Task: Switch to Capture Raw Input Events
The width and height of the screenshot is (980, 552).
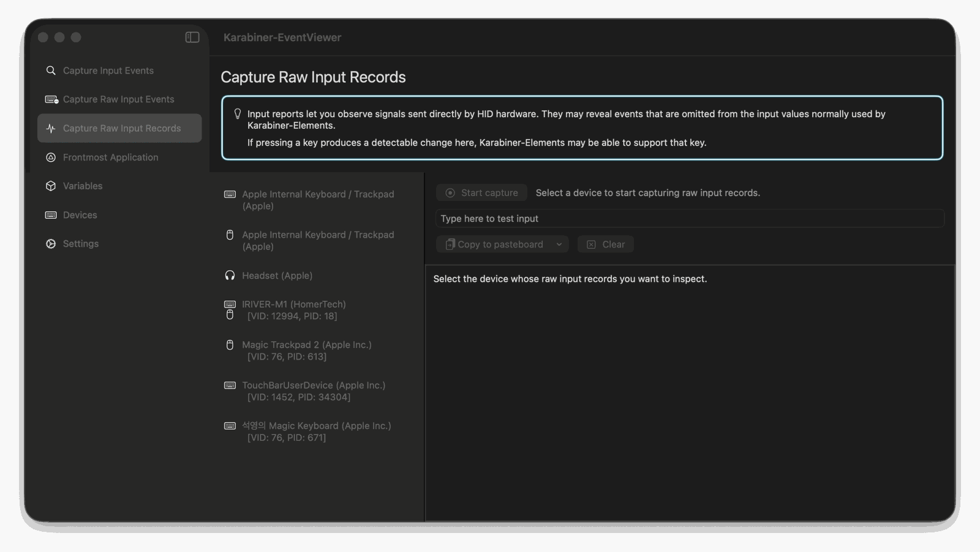Action: [119, 99]
